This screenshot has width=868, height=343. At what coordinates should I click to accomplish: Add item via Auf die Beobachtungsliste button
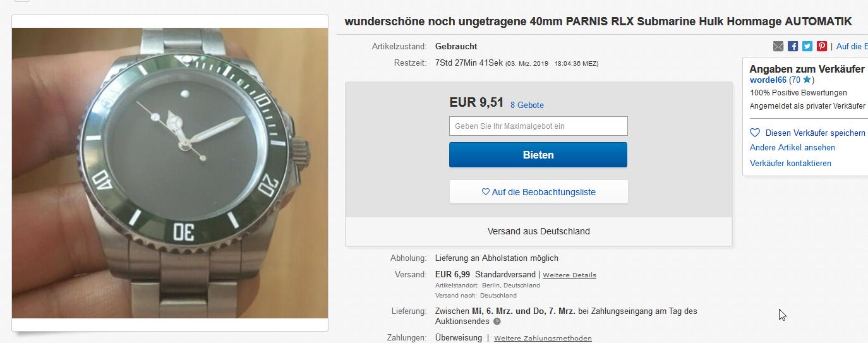click(x=539, y=192)
